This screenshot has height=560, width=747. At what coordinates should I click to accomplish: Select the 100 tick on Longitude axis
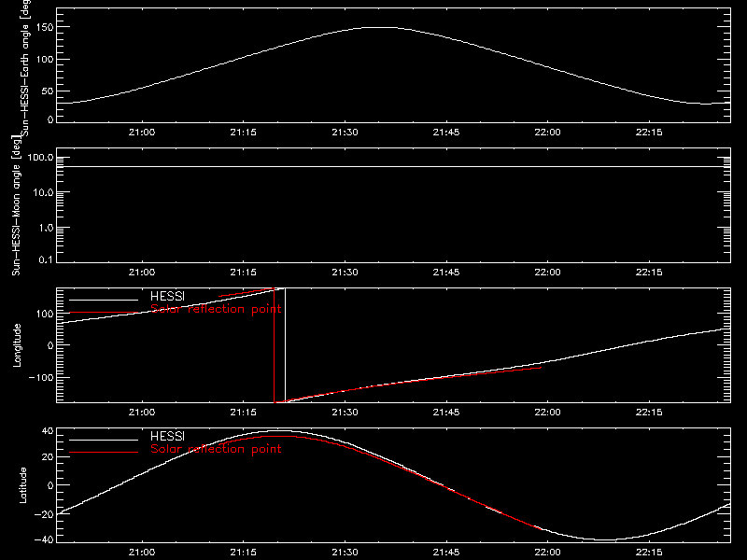click(44, 314)
